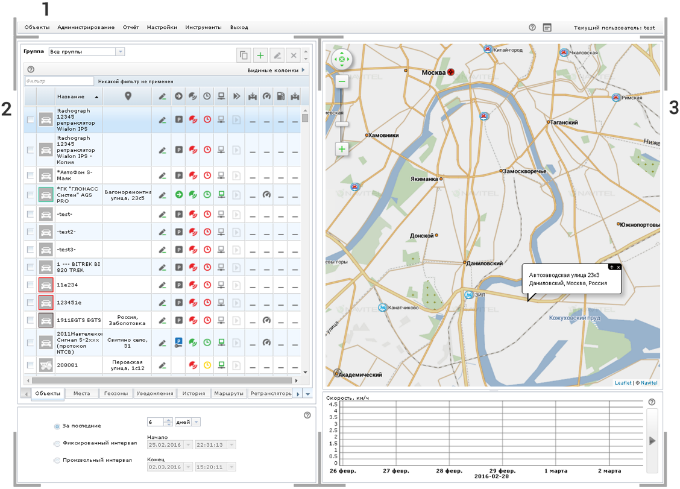Zoom out using the map minus button
680x489 pixels.
click(x=342, y=80)
